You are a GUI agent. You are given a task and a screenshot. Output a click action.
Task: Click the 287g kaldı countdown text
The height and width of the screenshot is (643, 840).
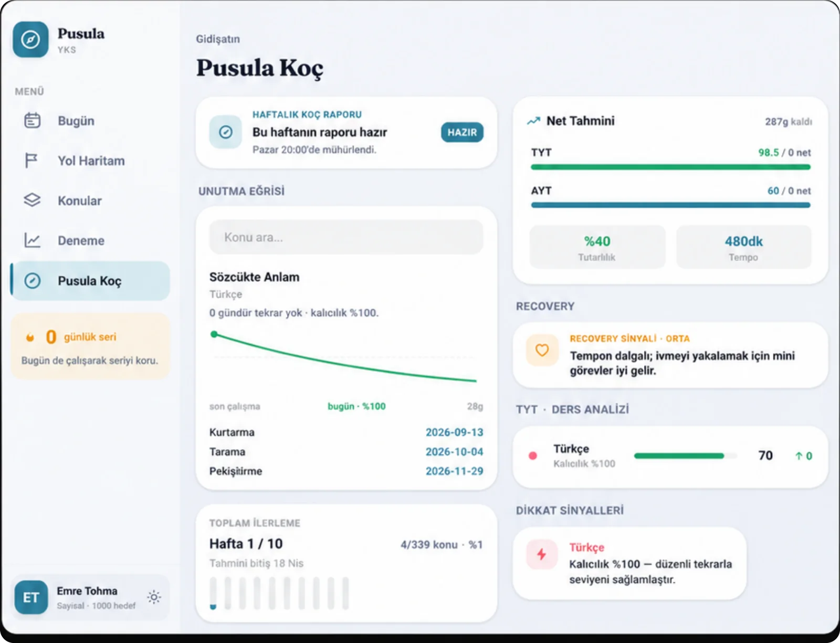(x=789, y=122)
